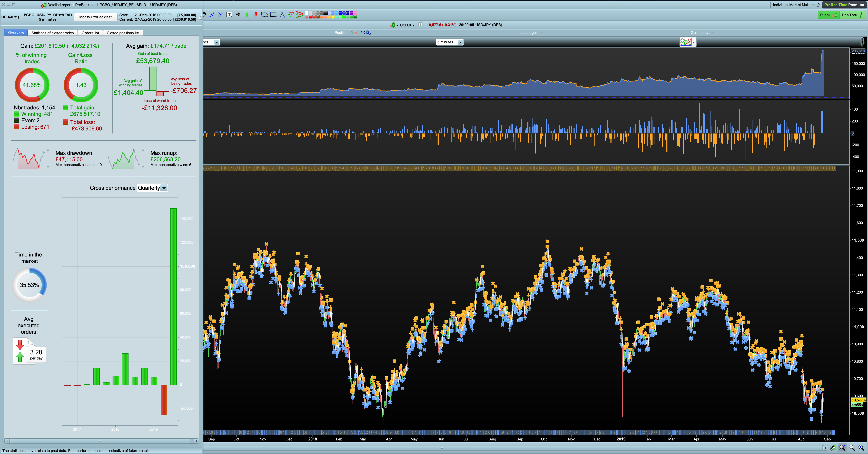Click the Modify ProBacktest button

[x=95, y=17]
